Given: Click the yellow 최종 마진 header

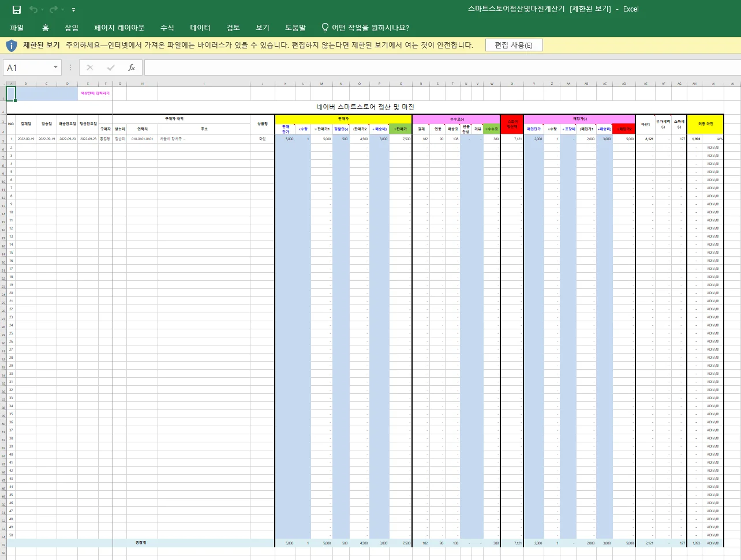Looking at the screenshot, I should [x=705, y=124].
